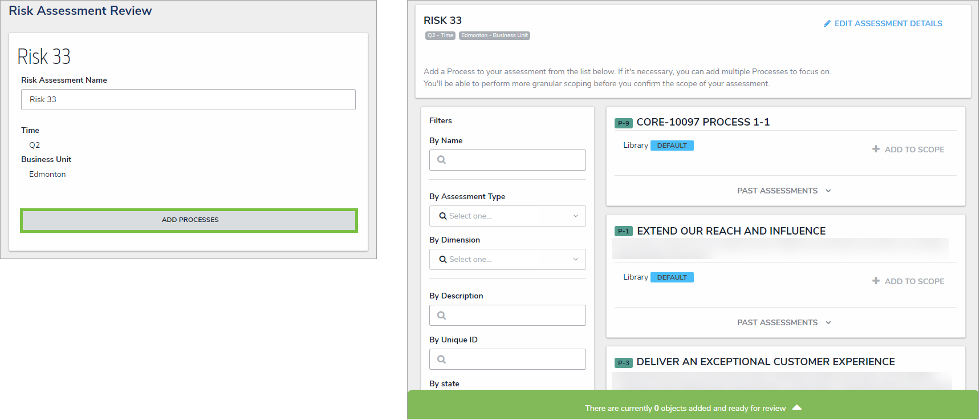Open Edit Assessment Details link
Screen dimensions: 980x420
888,23
